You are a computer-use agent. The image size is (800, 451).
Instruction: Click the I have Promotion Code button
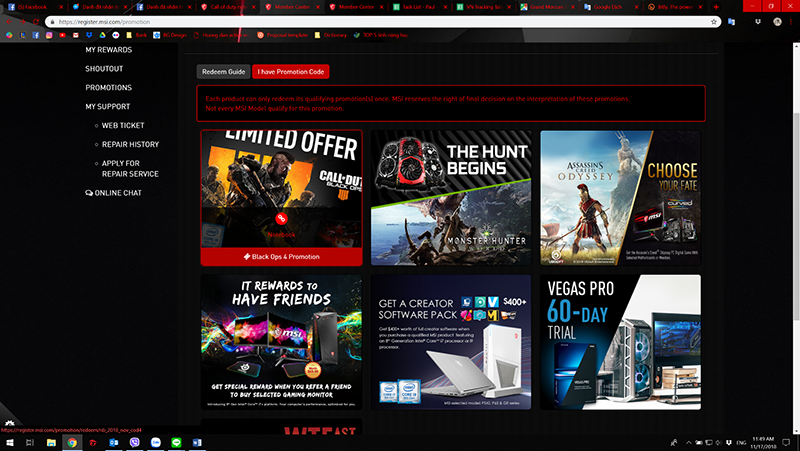(291, 71)
